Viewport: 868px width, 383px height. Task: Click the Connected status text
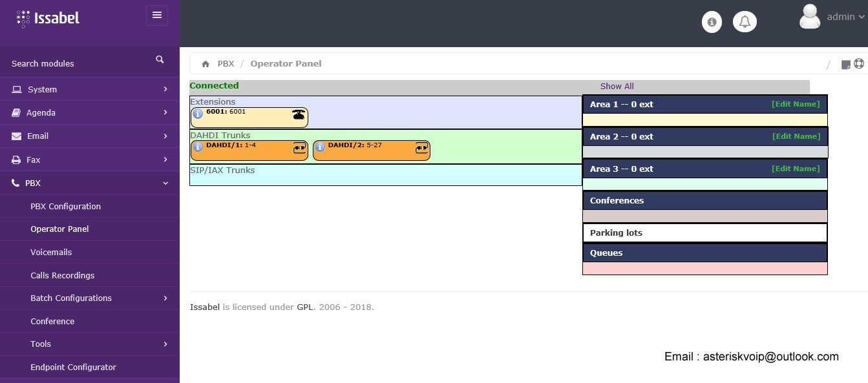(x=214, y=85)
